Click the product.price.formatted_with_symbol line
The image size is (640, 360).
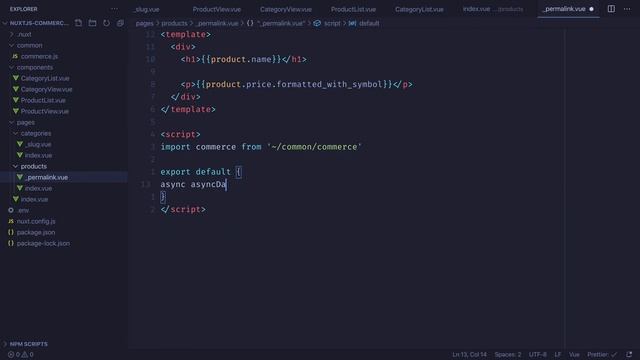tap(297, 84)
